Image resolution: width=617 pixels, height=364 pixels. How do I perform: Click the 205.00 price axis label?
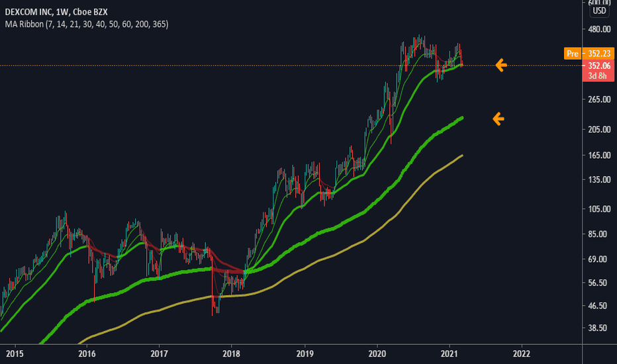click(599, 130)
